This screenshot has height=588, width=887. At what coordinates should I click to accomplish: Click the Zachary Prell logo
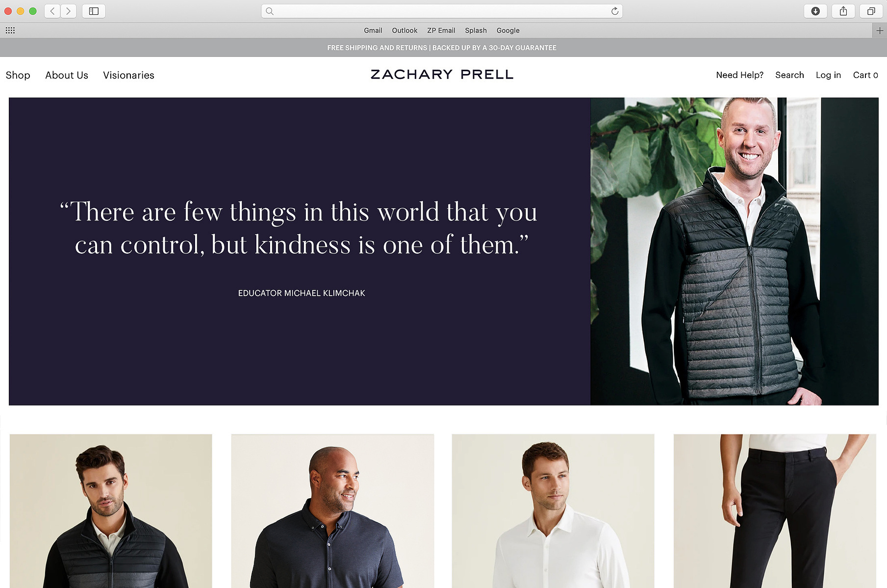click(x=442, y=75)
